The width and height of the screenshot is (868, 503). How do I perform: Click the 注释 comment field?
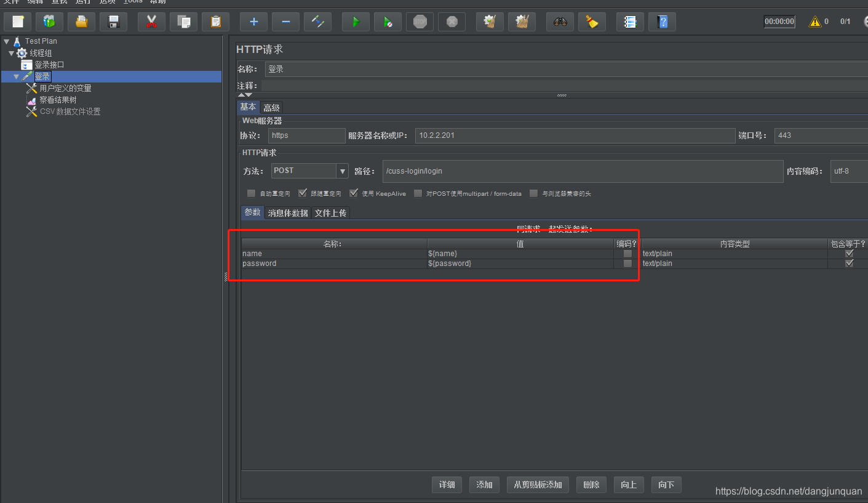coord(565,86)
